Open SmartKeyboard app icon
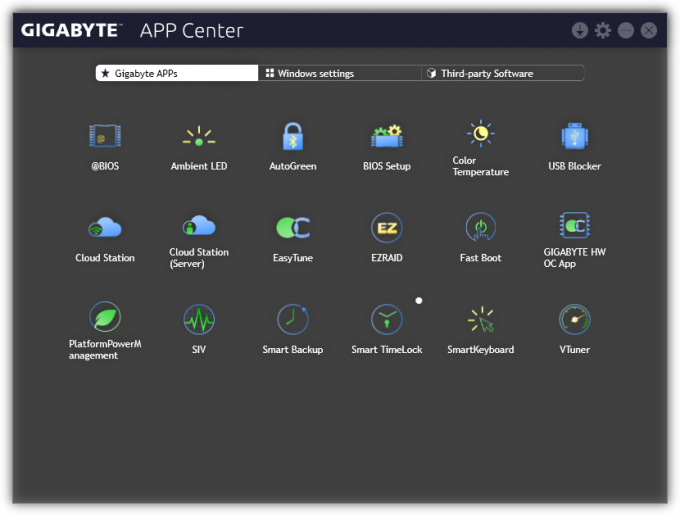Viewport: 680px width, 516px height. [481, 319]
